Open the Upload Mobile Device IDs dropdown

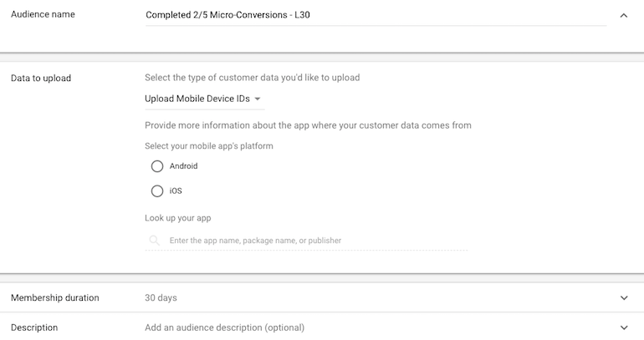click(205, 99)
